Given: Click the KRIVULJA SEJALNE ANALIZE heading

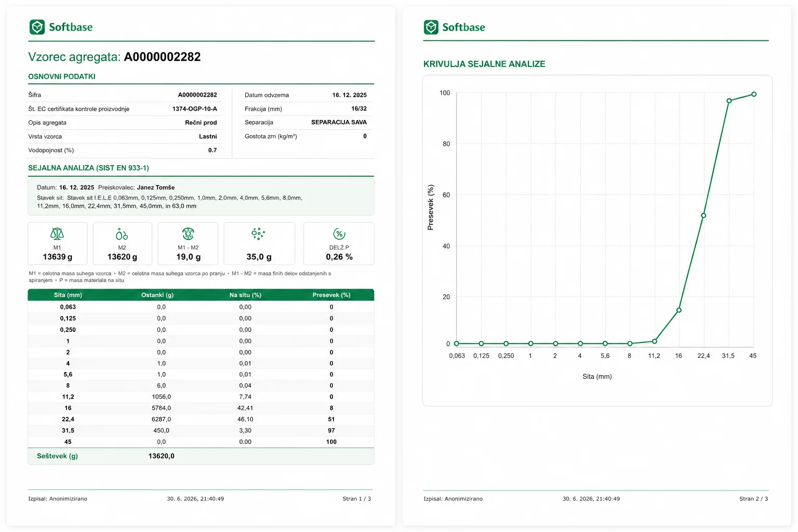Looking at the screenshot, I should click(x=484, y=64).
